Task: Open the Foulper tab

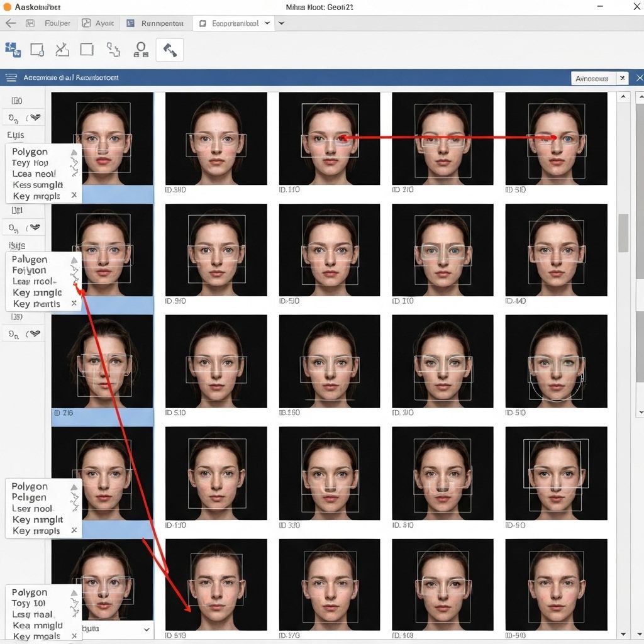Action: [57, 23]
